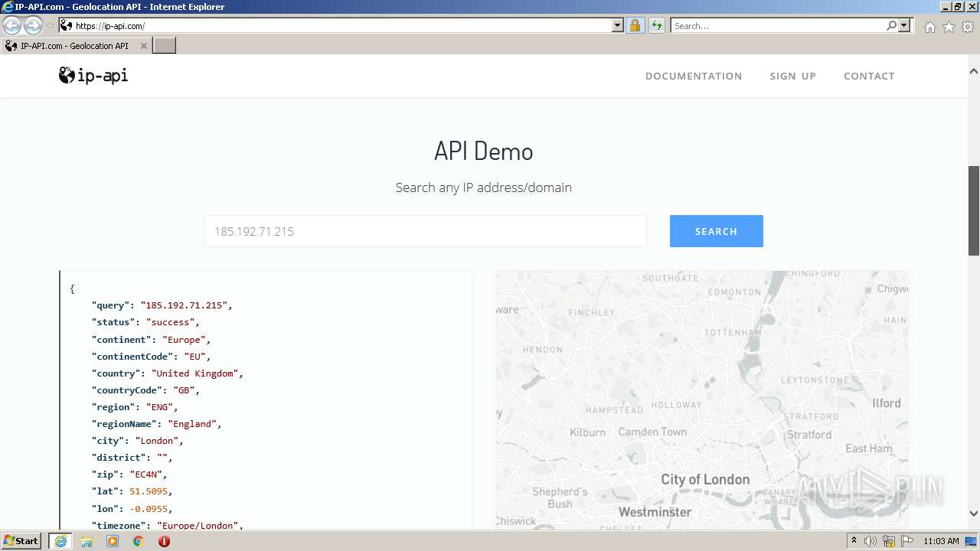The width and height of the screenshot is (980, 551).
Task: Click the search magnifier icon
Action: (x=891, y=25)
